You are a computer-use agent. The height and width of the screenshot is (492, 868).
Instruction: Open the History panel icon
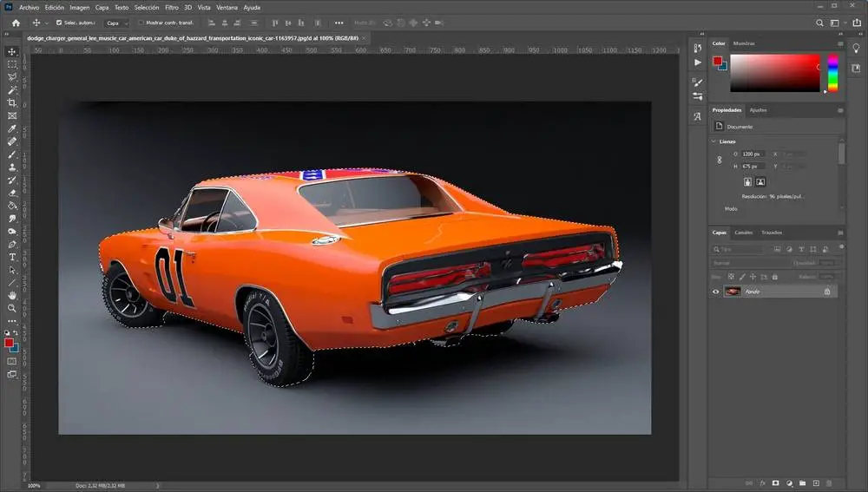(x=698, y=48)
